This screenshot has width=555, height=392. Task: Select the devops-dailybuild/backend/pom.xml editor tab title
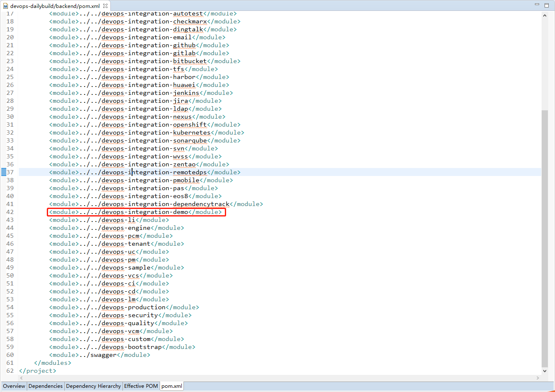[x=55, y=6]
